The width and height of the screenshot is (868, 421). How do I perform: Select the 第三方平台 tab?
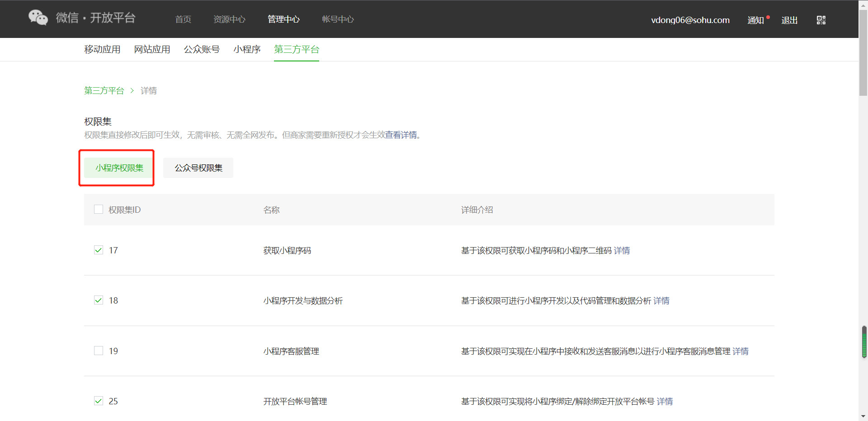[x=297, y=49]
